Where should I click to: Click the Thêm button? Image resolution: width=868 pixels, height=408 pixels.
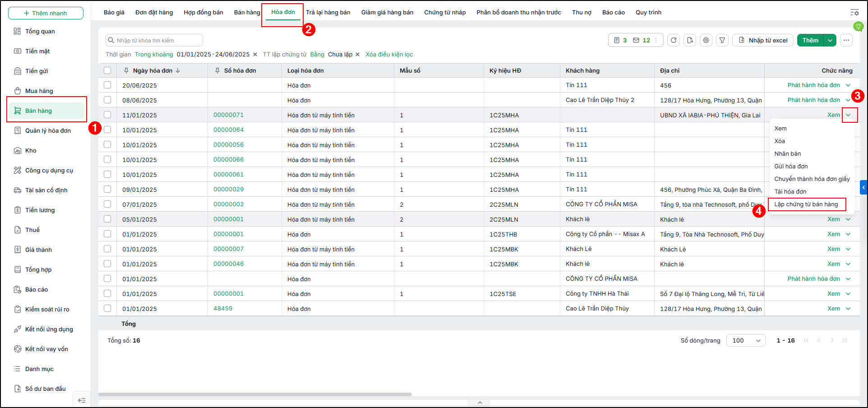[x=810, y=40]
